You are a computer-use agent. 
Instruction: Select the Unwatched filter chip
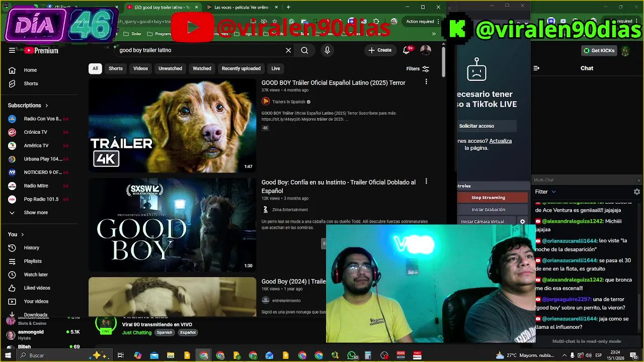[170, 68]
